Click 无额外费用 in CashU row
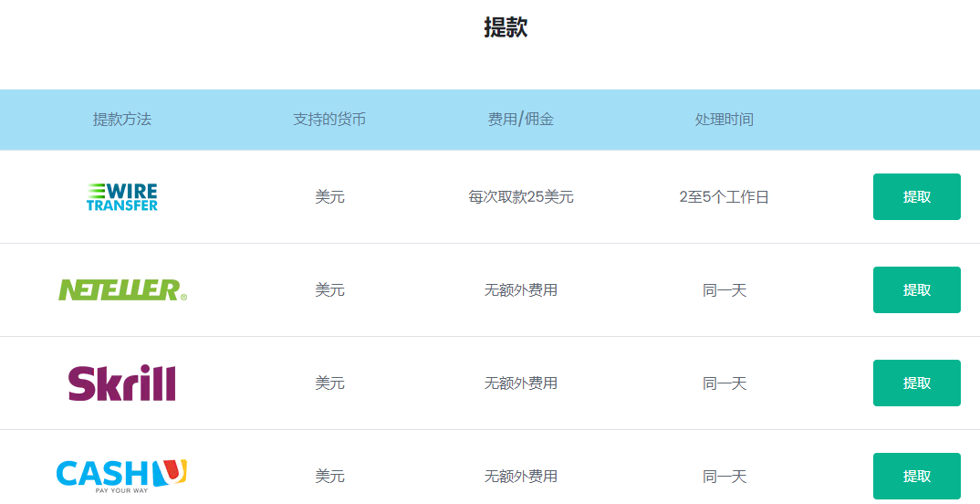 (x=521, y=477)
